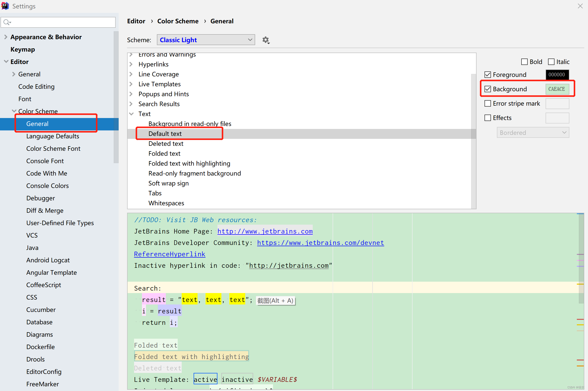Screen dimensions: 588x391
Task: Uncheck the Foreground checkbox
Action: point(488,75)
